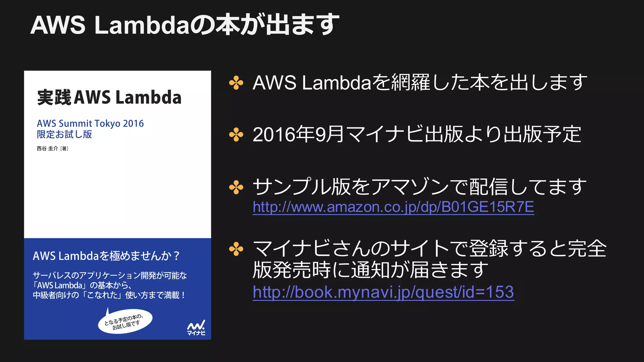
Task: Click the 限定お試し版 label on the cover
Action: point(64,134)
